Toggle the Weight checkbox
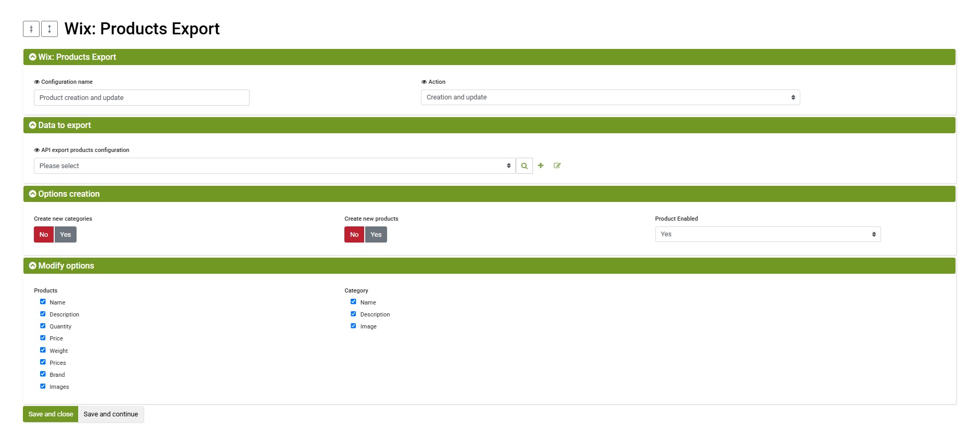This screenshot has width=980, height=432. coord(43,350)
